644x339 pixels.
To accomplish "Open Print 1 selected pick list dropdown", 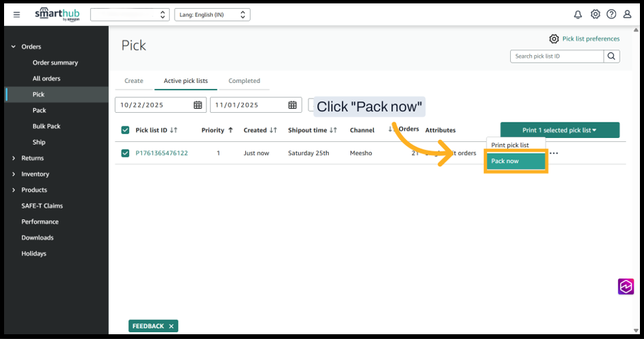I will pyautogui.click(x=560, y=130).
